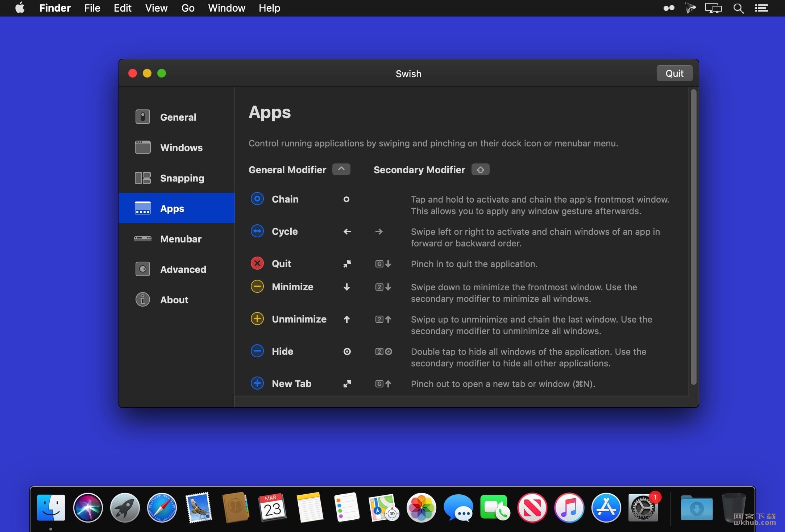Click the Quit button in title bar

674,74
